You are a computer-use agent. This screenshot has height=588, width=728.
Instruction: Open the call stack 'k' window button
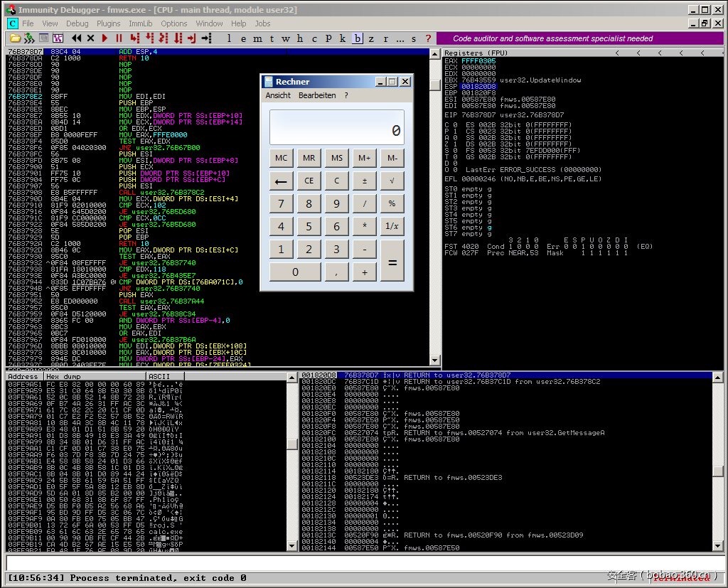click(342, 38)
